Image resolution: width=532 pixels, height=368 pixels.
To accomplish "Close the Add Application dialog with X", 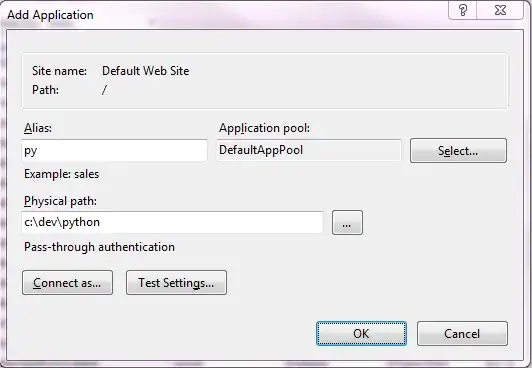I will tap(500, 10).
